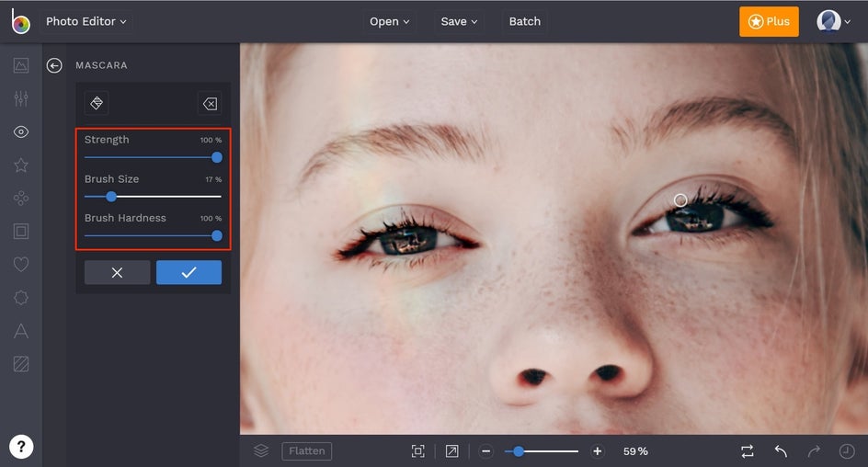Open the Touch Up eye tab in sidebar

[21, 132]
